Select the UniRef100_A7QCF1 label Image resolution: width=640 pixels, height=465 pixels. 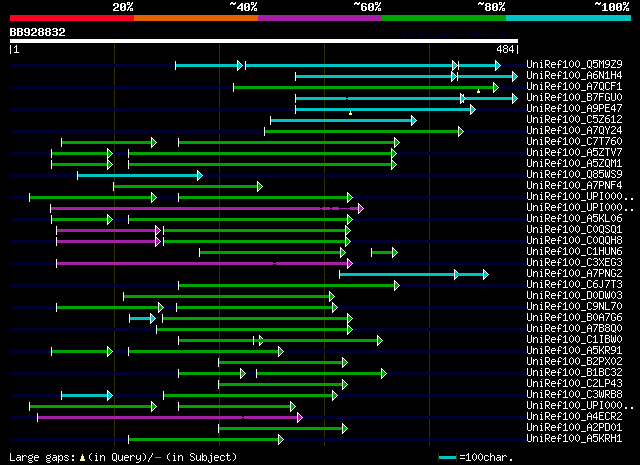click(574, 86)
